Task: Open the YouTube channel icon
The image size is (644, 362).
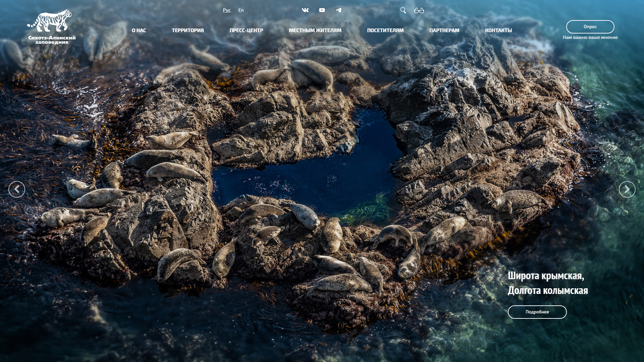Action: click(322, 10)
